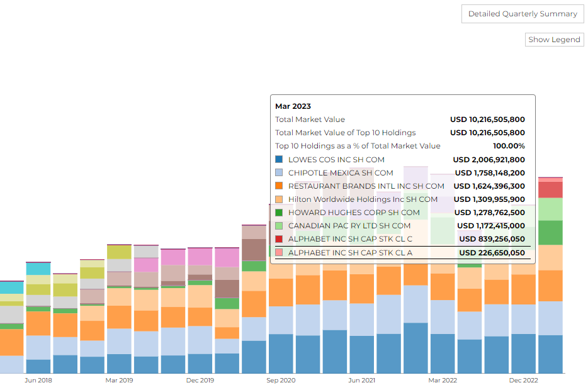
Task: Click the 'Mar 2023' tooltip heading
Action: (x=293, y=106)
